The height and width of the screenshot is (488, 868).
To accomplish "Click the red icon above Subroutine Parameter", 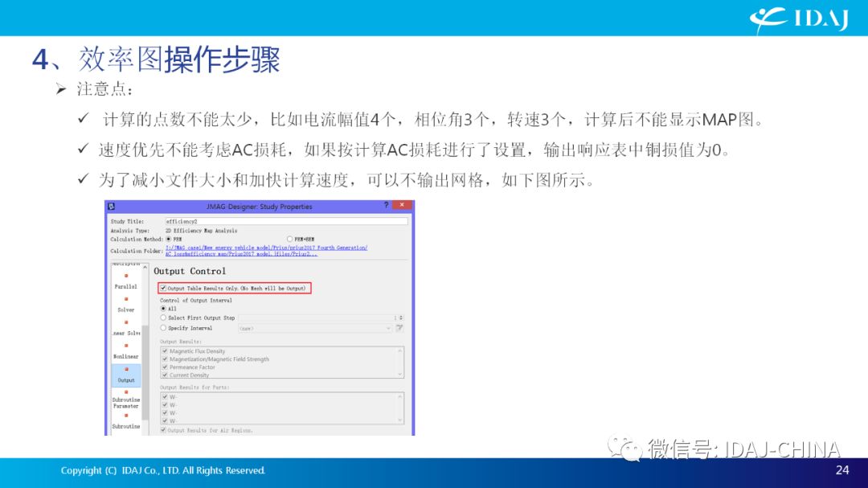I will click(x=126, y=392).
